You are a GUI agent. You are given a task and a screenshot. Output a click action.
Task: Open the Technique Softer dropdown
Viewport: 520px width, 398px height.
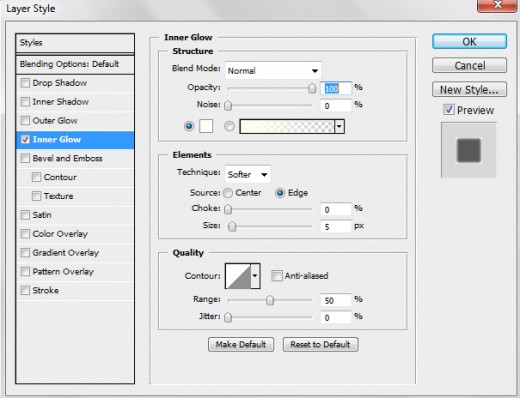248,174
